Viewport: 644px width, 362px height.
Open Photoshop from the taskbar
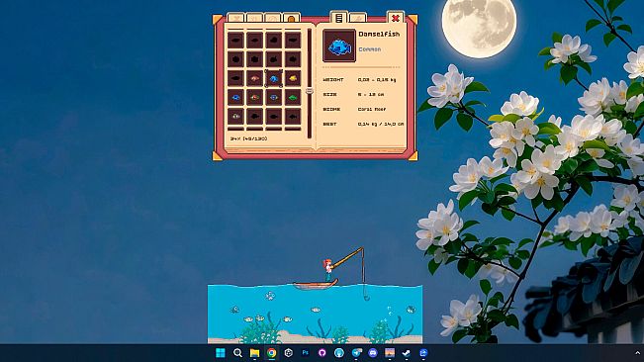(305, 352)
